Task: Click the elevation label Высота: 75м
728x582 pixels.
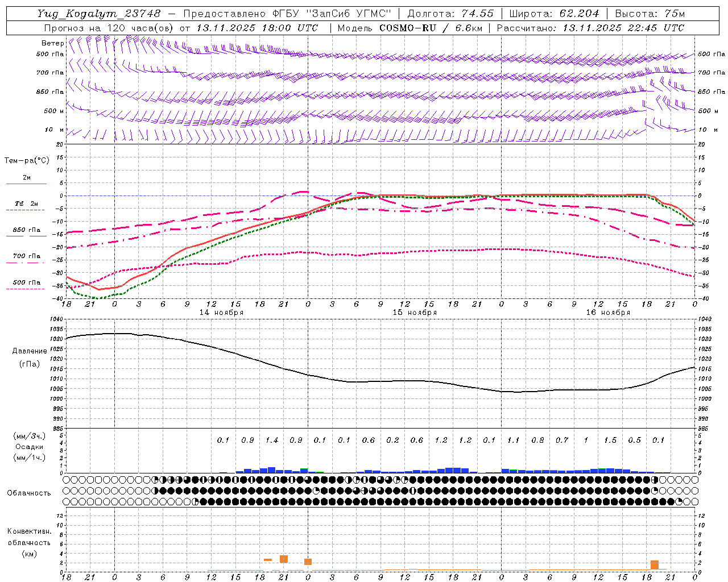Action: [x=650, y=14]
